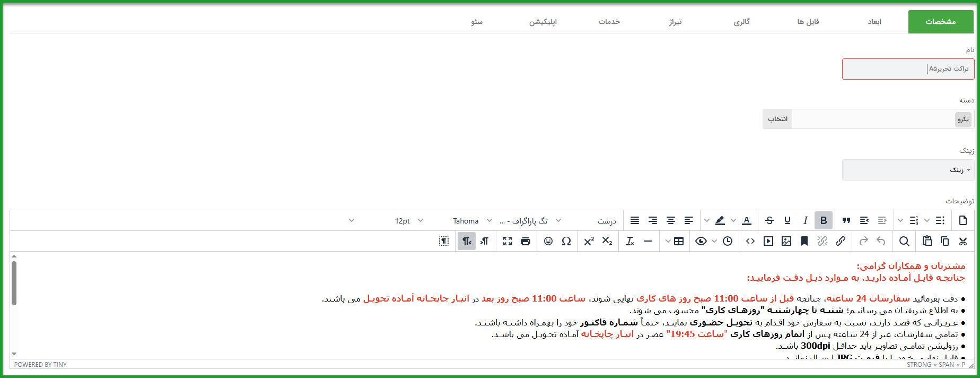This screenshot has height=378, width=980.
Task: Toggle show blocks outline icon
Action: click(444, 241)
